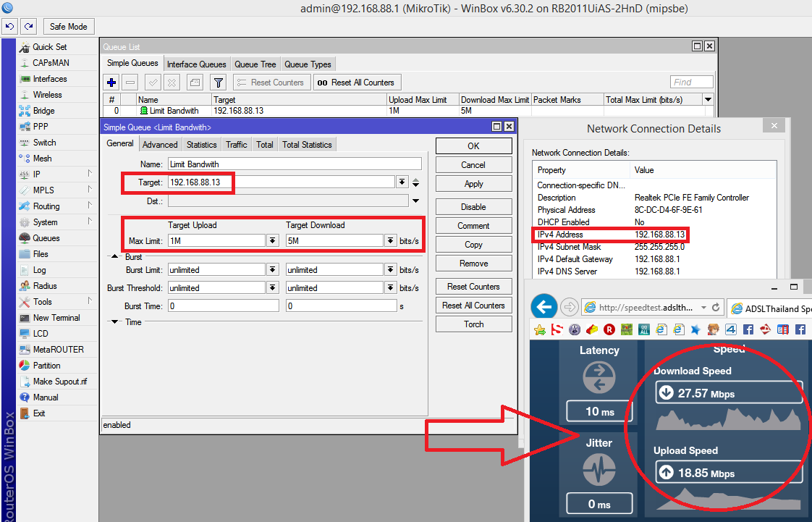
Task: Click minus remove queue icon
Action: (130, 83)
